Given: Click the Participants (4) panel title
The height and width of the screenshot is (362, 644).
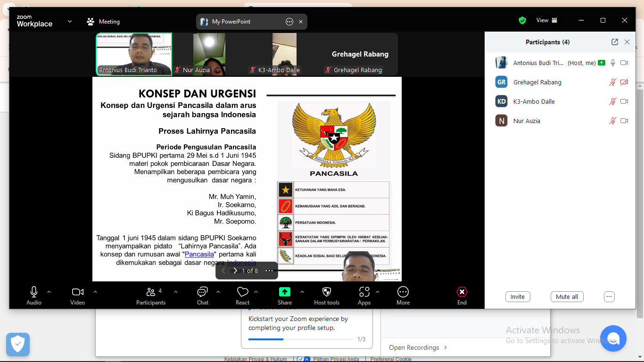Looking at the screenshot, I should (x=547, y=42).
